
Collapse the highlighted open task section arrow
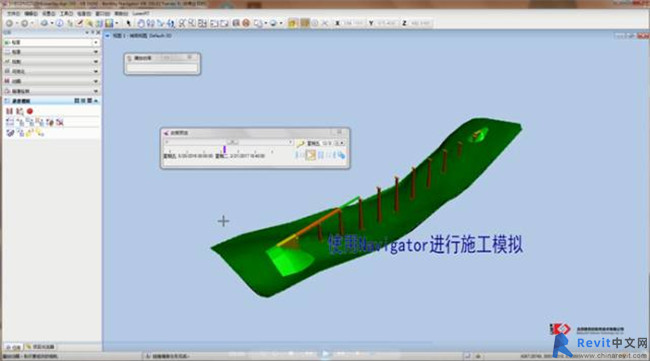[x=96, y=101]
